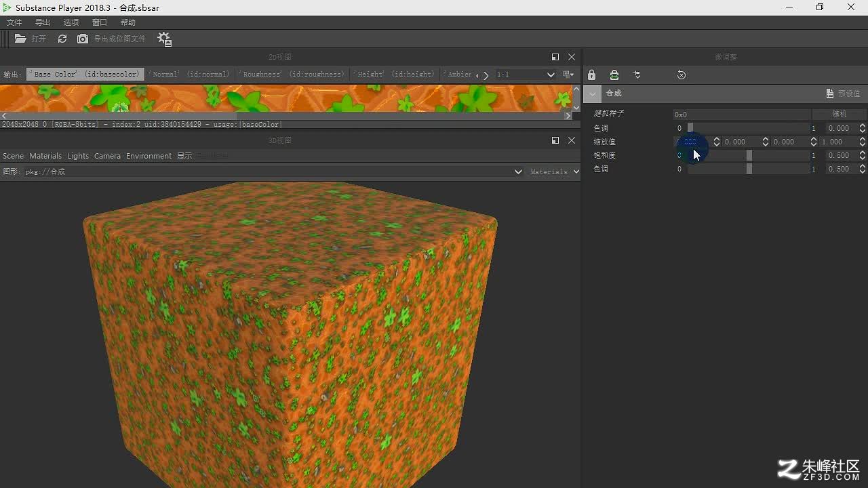Image resolution: width=868 pixels, height=488 pixels.
Task: Adjust the 饱和度 slider handle
Action: pyautogui.click(x=749, y=155)
